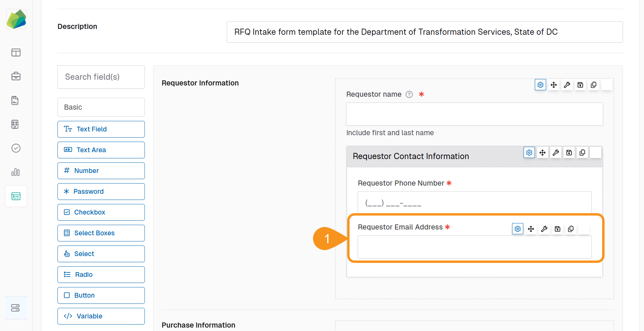
Task: Click the move icon on Requestor Contact Information panel
Action: click(x=542, y=153)
